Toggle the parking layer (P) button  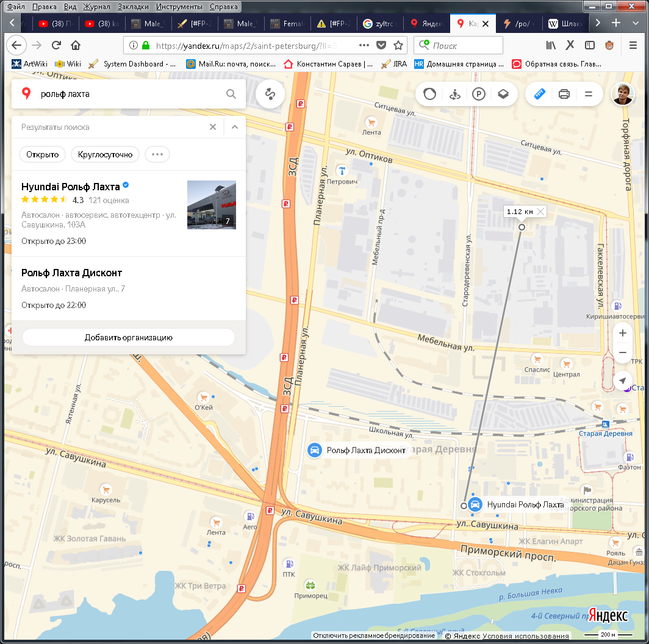(x=478, y=94)
